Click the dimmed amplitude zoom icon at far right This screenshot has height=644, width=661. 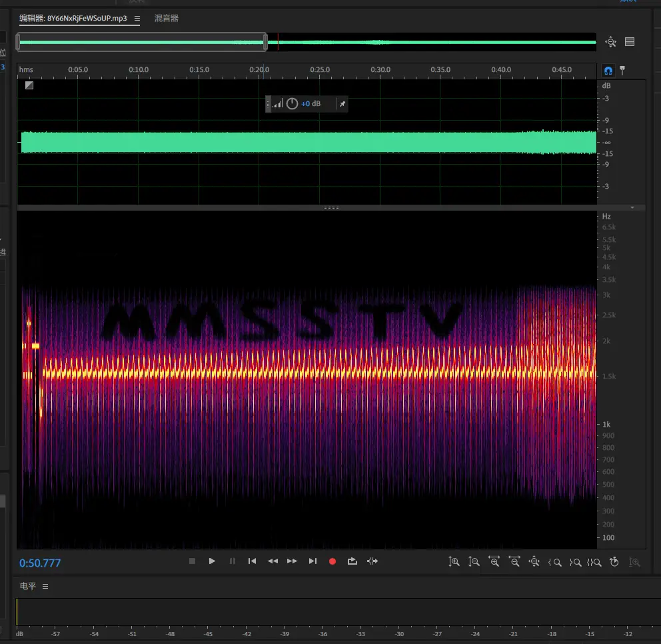[x=634, y=562]
